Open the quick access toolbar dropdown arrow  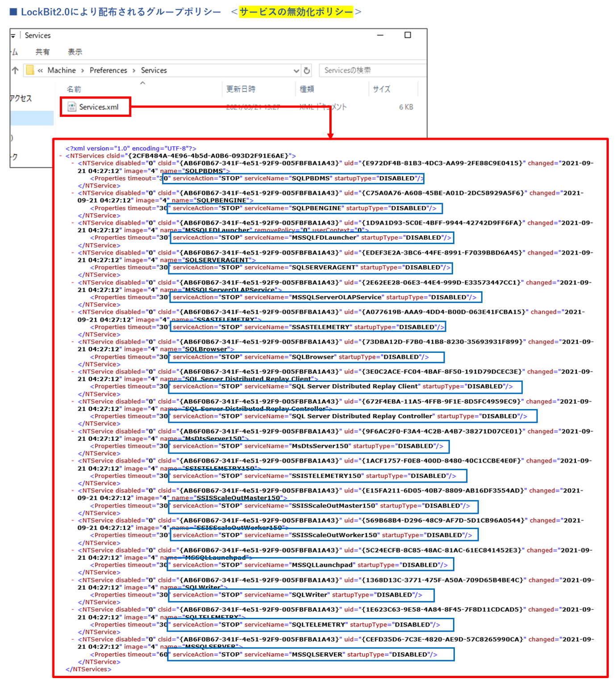13,36
